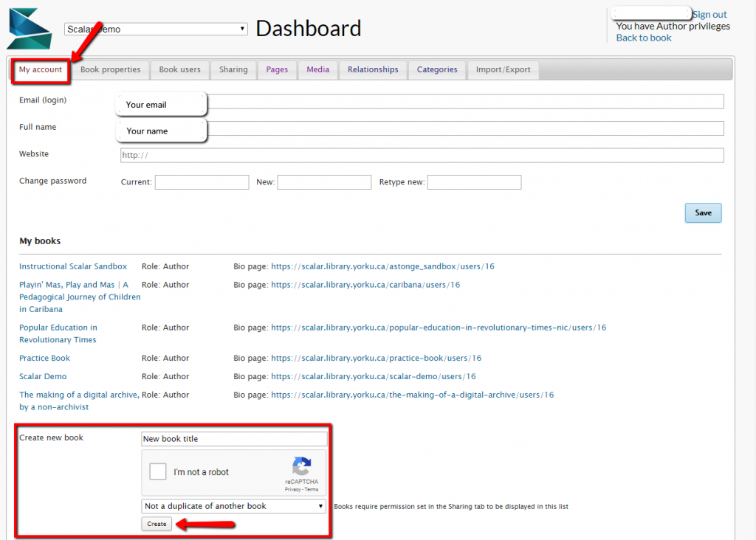Screen dimensions: 756x540
Task: Switch to the Sharing tab
Action: click(x=233, y=70)
